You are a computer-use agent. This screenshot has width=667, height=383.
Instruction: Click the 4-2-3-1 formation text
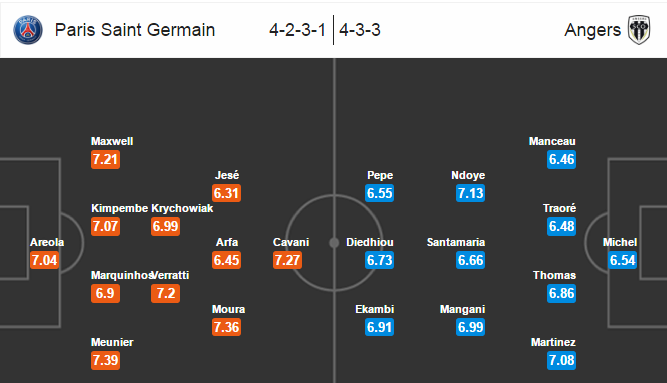[x=297, y=30]
